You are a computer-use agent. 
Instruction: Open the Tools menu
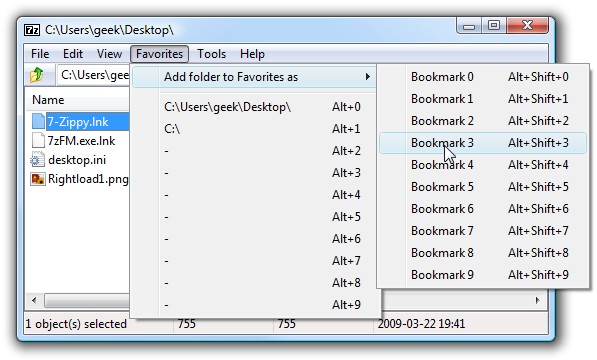(x=211, y=54)
